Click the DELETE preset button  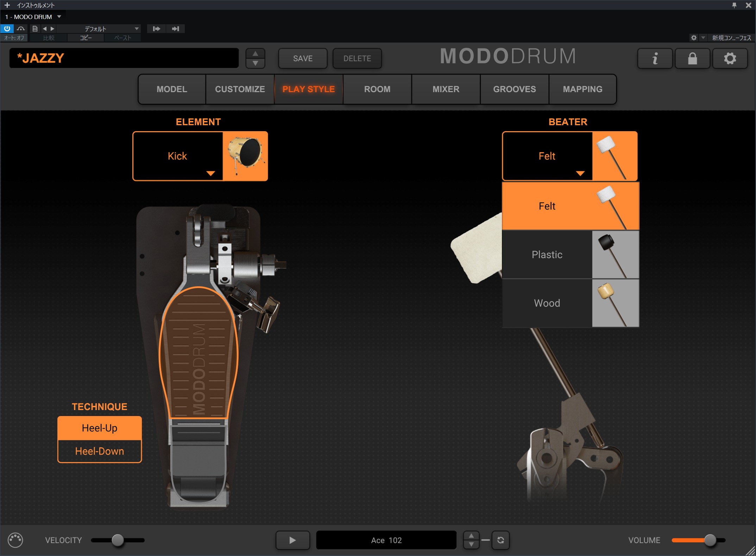click(x=357, y=58)
